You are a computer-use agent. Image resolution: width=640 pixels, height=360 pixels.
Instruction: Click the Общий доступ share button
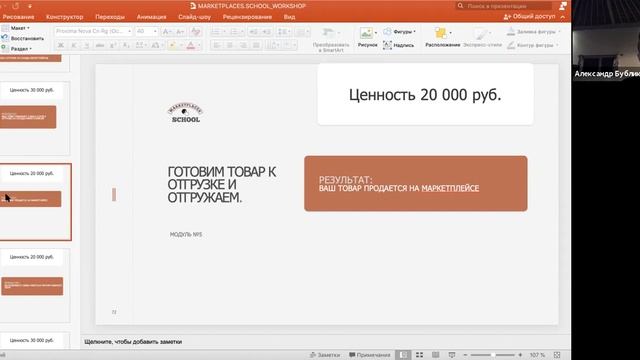pyautogui.click(x=529, y=16)
